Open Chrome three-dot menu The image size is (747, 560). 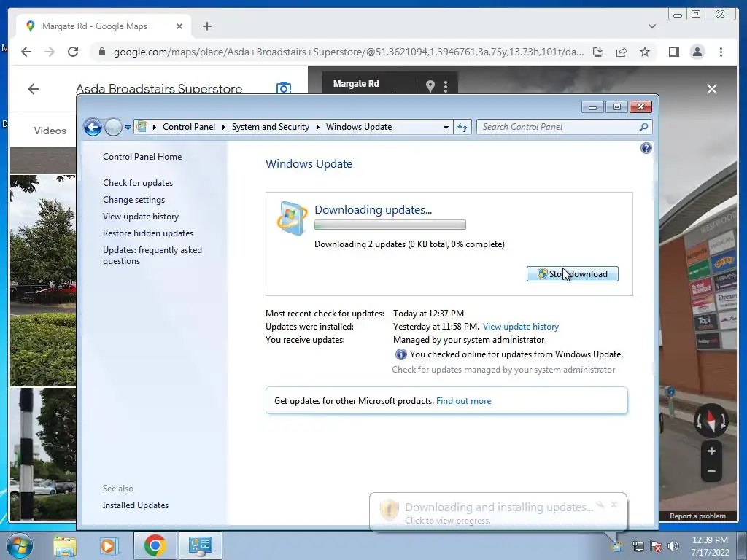pos(721,52)
